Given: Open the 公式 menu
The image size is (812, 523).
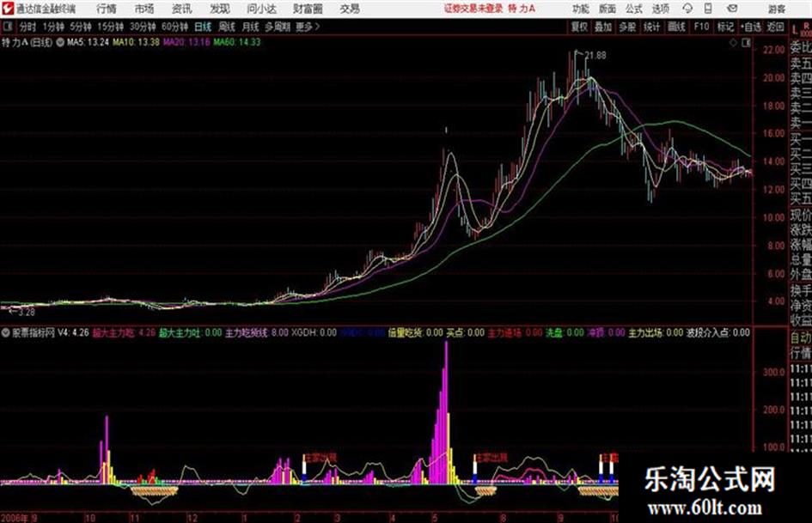Looking at the screenshot, I should coord(634,9).
